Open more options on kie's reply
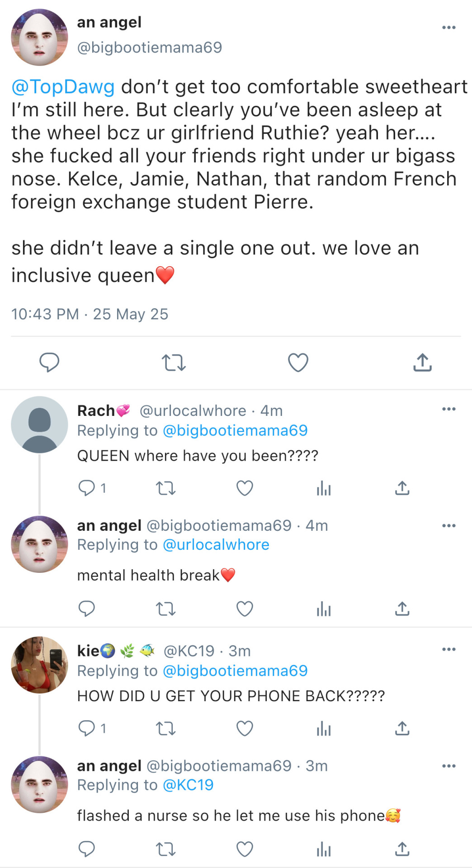Screen dimensions: 472x868 [448, 650]
